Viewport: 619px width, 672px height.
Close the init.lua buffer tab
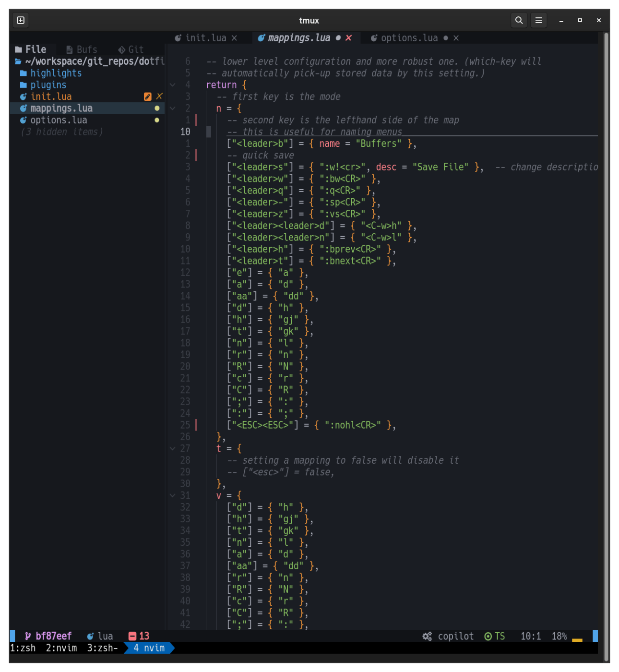point(234,38)
